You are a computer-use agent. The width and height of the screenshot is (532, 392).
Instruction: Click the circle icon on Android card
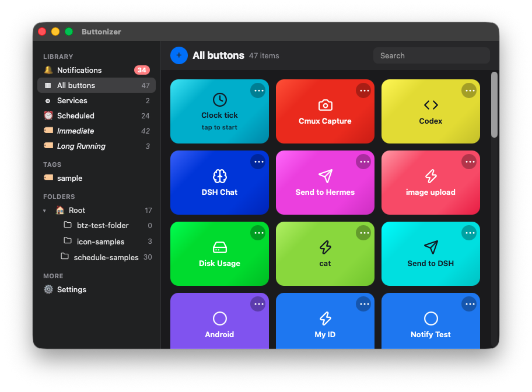(219, 318)
